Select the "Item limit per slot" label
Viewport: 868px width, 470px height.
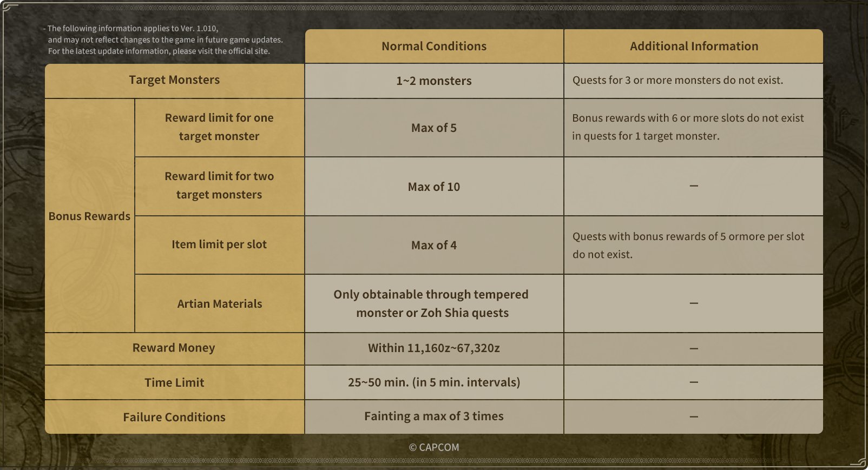(x=219, y=244)
